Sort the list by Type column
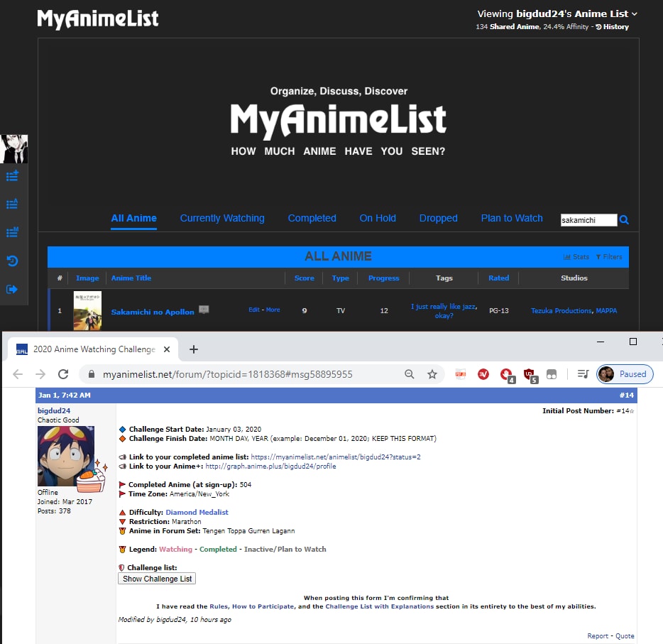The height and width of the screenshot is (644, 663). click(x=341, y=278)
